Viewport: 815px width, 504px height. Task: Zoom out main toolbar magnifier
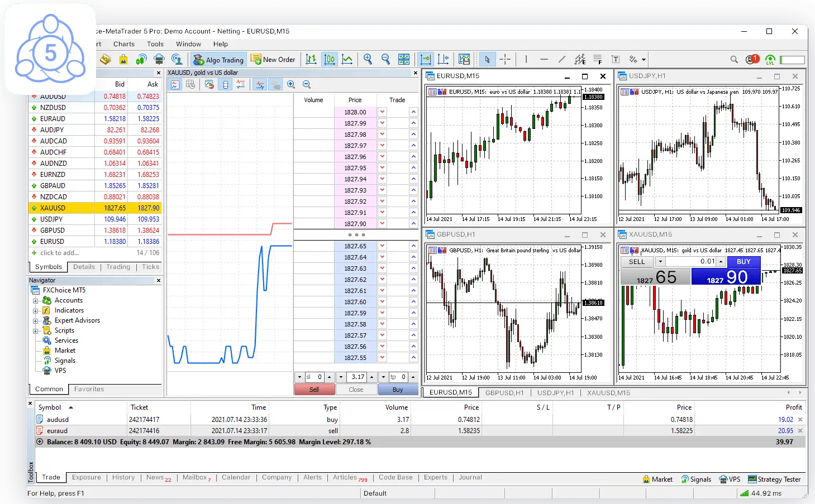(x=386, y=59)
